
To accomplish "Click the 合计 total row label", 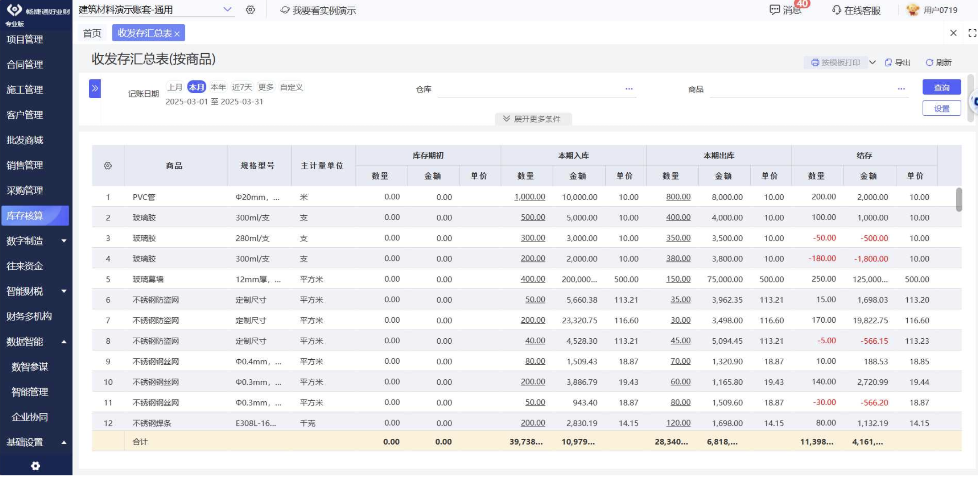I will [140, 442].
